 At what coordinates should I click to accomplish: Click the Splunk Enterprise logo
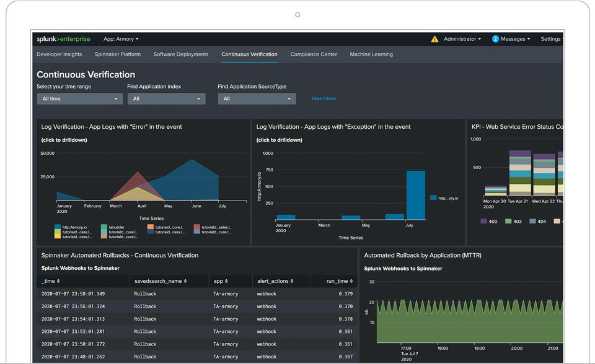[x=63, y=39]
